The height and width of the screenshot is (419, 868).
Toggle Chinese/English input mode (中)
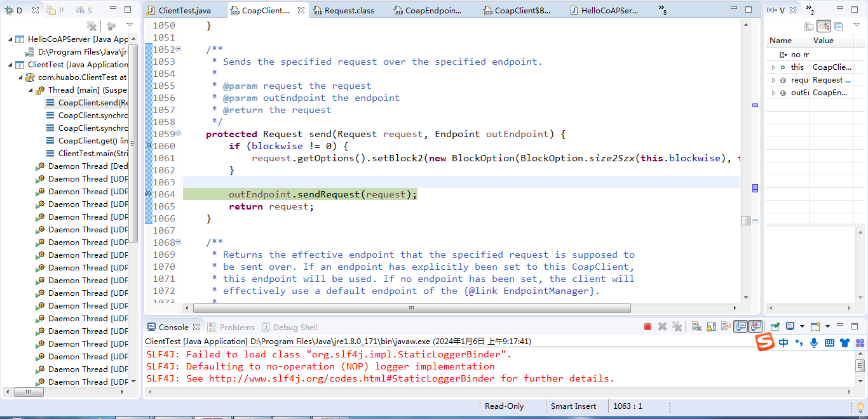[783, 343]
